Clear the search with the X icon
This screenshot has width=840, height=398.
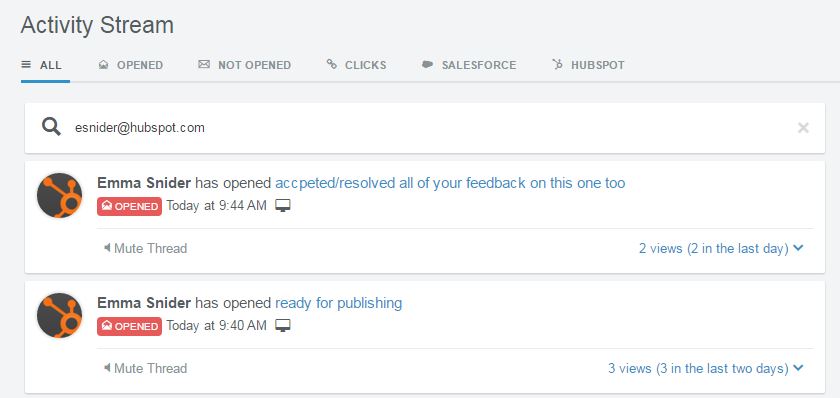(803, 127)
